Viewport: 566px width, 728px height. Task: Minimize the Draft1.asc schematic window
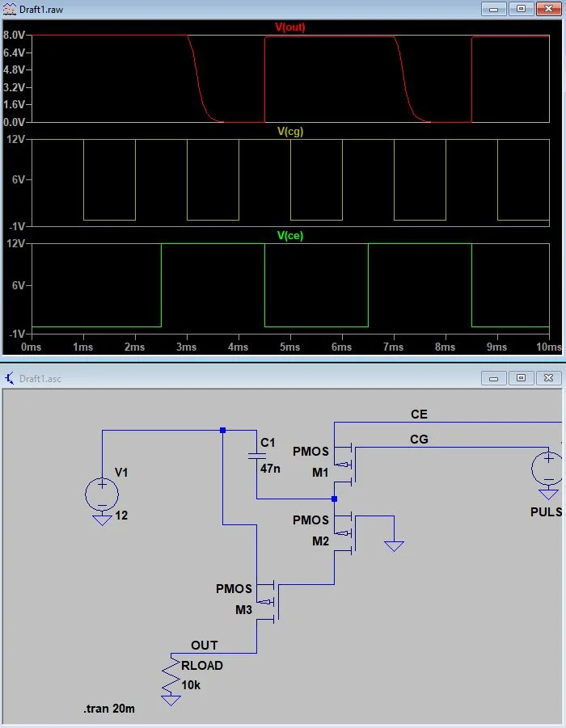tap(493, 378)
